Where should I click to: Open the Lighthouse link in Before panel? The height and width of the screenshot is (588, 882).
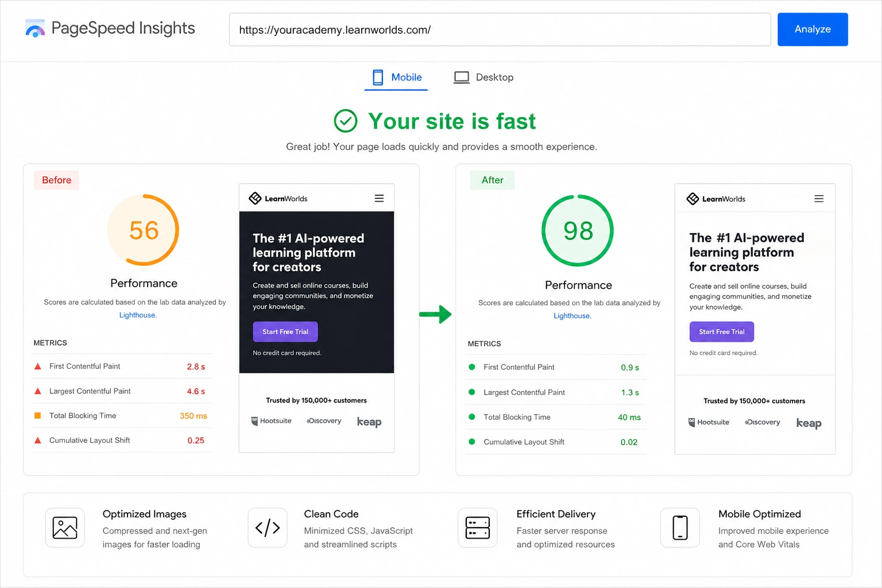tap(138, 315)
